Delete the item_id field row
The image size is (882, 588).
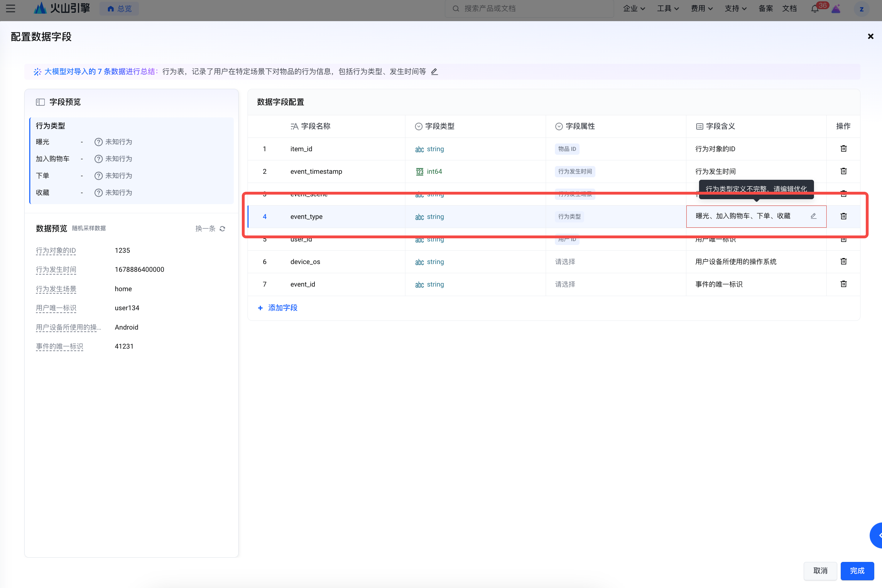pos(843,148)
